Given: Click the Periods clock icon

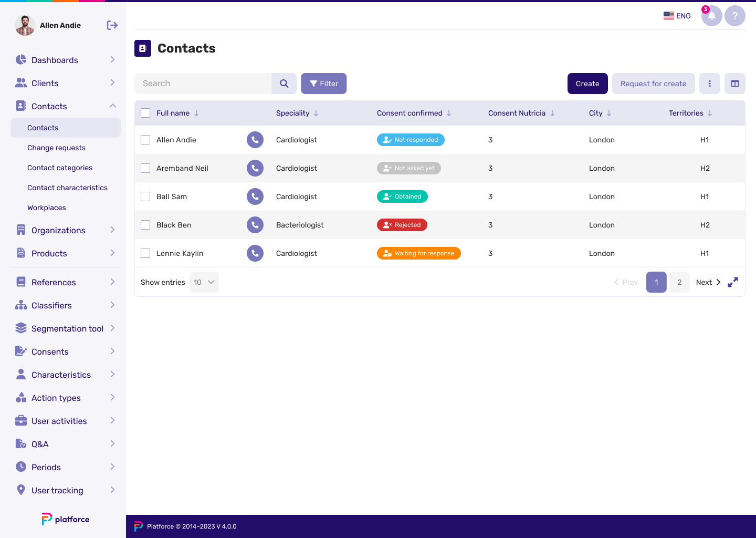Looking at the screenshot, I should [x=21, y=467].
